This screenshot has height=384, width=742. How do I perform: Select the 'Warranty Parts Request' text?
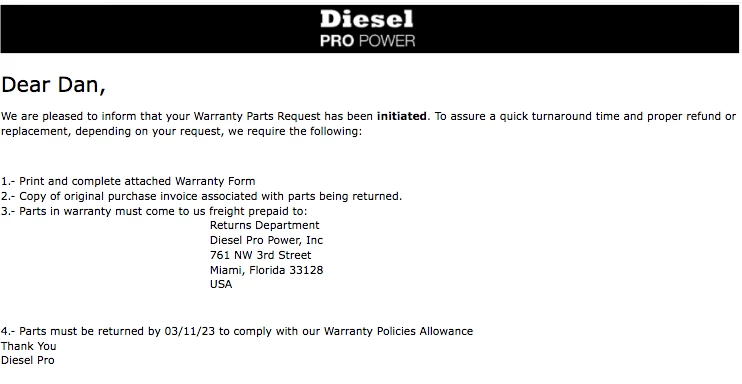tap(257, 116)
